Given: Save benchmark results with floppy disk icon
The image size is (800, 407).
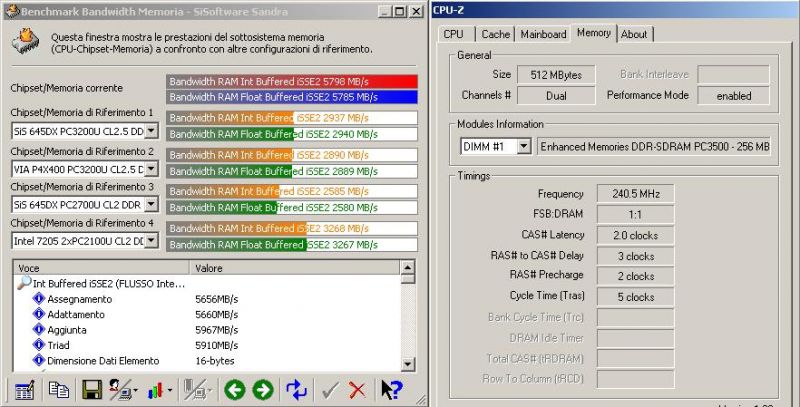Looking at the screenshot, I should [91, 390].
